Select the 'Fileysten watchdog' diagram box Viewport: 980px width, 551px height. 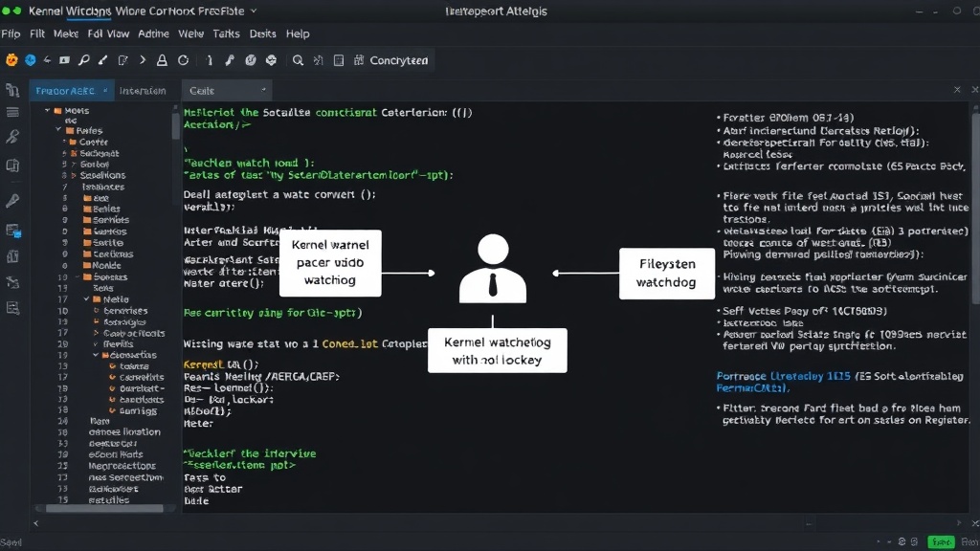[667, 273]
